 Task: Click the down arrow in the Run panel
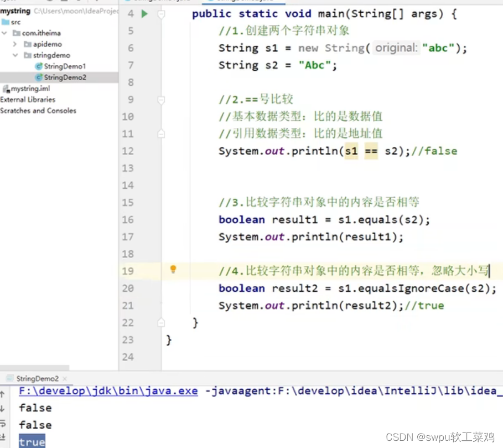3,409
